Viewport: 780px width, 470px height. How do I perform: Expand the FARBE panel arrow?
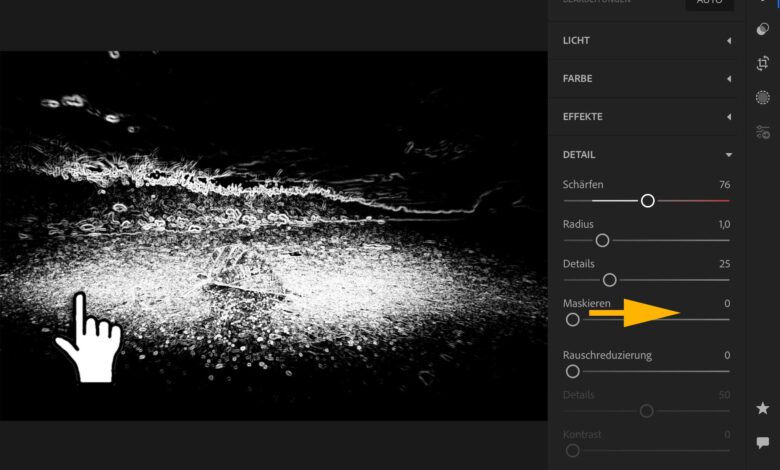click(x=729, y=79)
